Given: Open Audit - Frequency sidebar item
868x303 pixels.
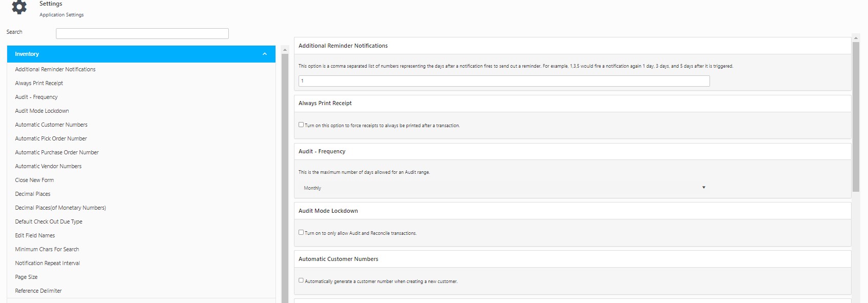Looking at the screenshot, I should pyautogui.click(x=36, y=97).
